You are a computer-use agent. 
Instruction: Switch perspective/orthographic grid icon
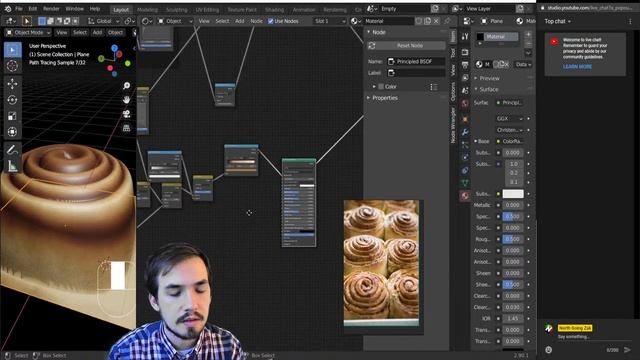[127, 128]
